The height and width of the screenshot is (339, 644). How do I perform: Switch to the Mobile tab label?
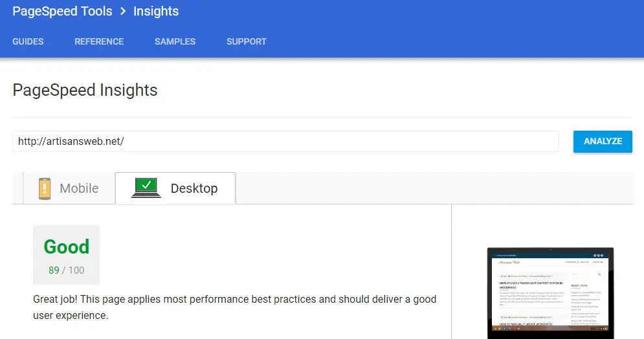coord(79,188)
